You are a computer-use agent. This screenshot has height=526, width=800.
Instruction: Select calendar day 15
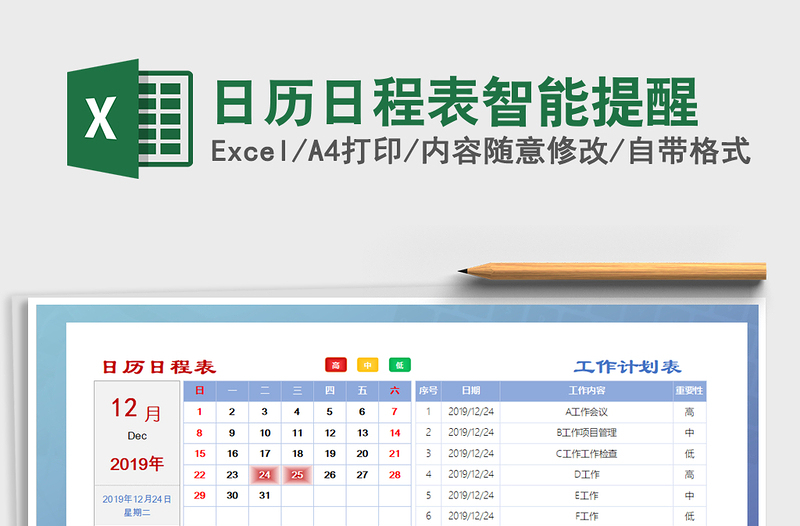tap(199, 454)
